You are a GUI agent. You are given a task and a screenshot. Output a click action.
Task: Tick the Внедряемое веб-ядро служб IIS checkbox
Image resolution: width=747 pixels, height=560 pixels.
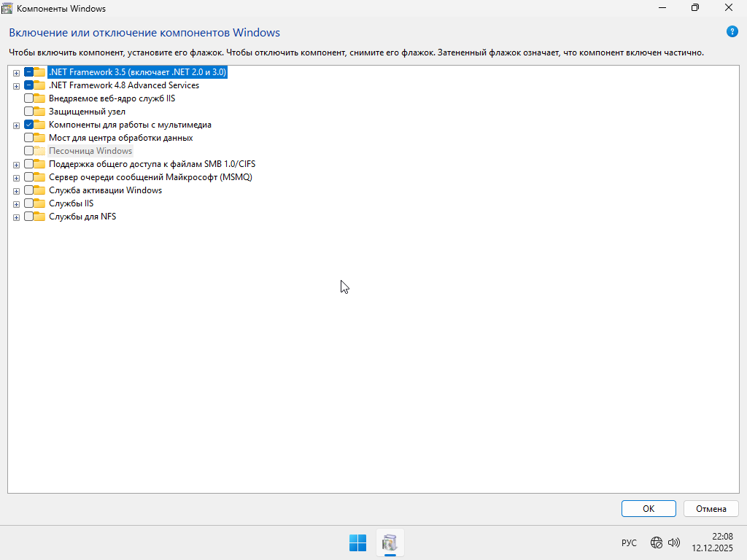tap(28, 98)
